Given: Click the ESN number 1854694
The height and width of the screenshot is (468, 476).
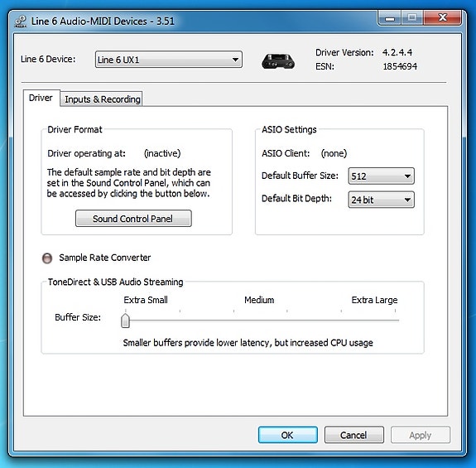Looking at the screenshot, I should point(400,66).
